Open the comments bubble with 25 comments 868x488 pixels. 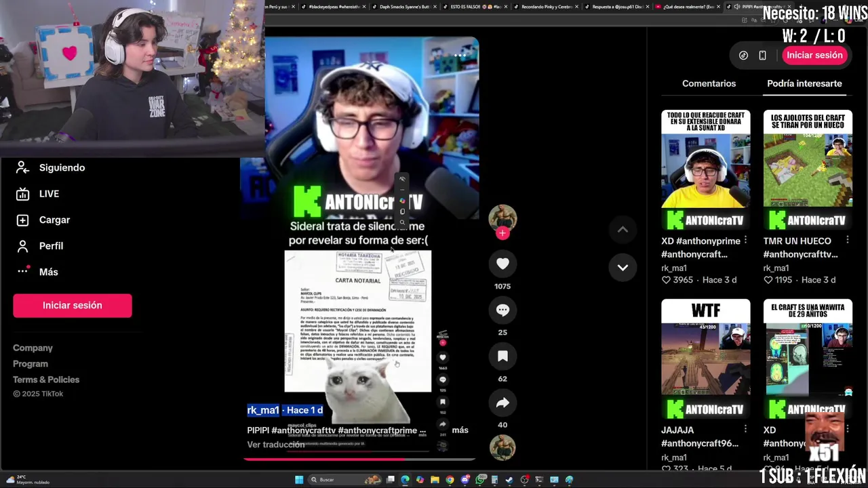pos(502,310)
